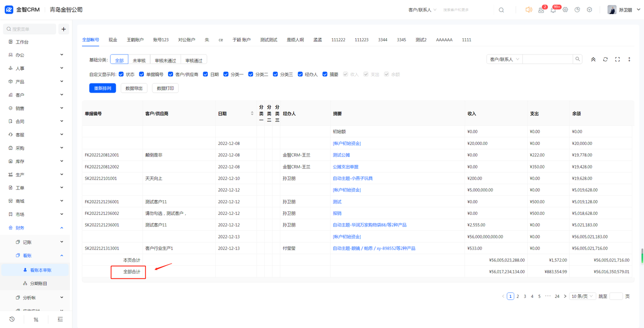Click the pie chart icon in header
The width and height of the screenshot is (644, 328).
click(578, 10)
